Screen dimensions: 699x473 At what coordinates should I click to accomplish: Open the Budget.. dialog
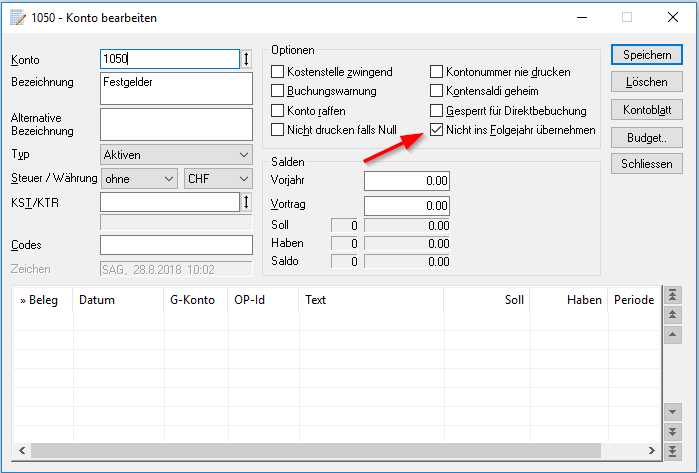647,137
